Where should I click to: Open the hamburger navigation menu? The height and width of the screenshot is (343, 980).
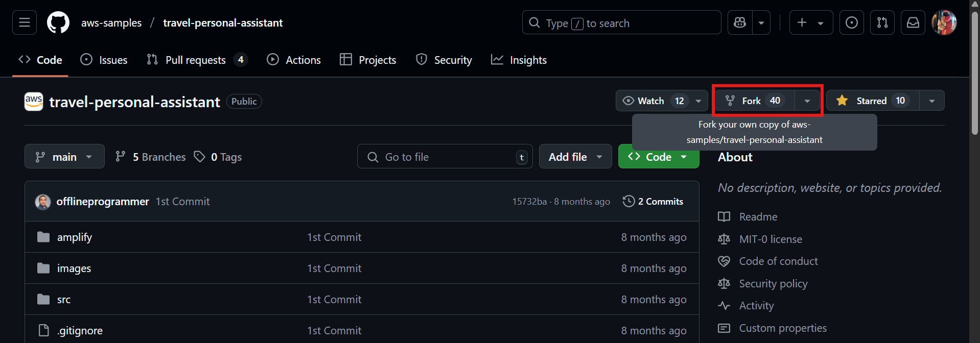point(25,22)
